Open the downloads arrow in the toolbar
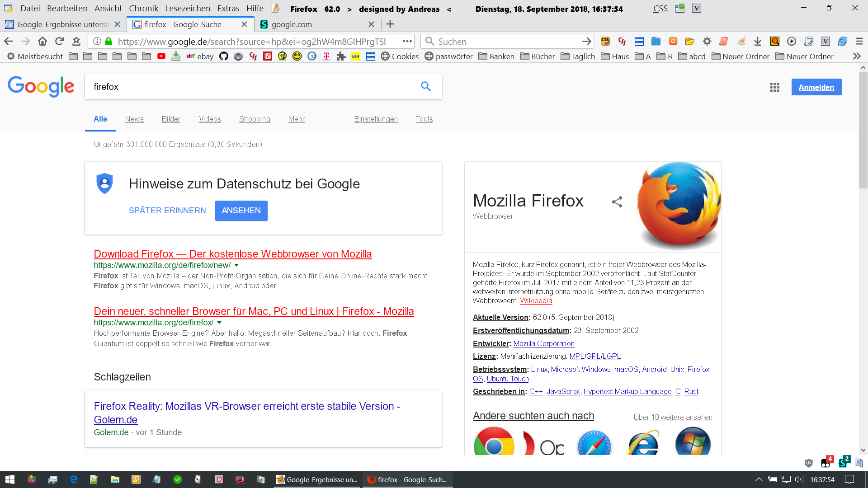Viewport: 868px width, 488px height. [x=758, y=42]
